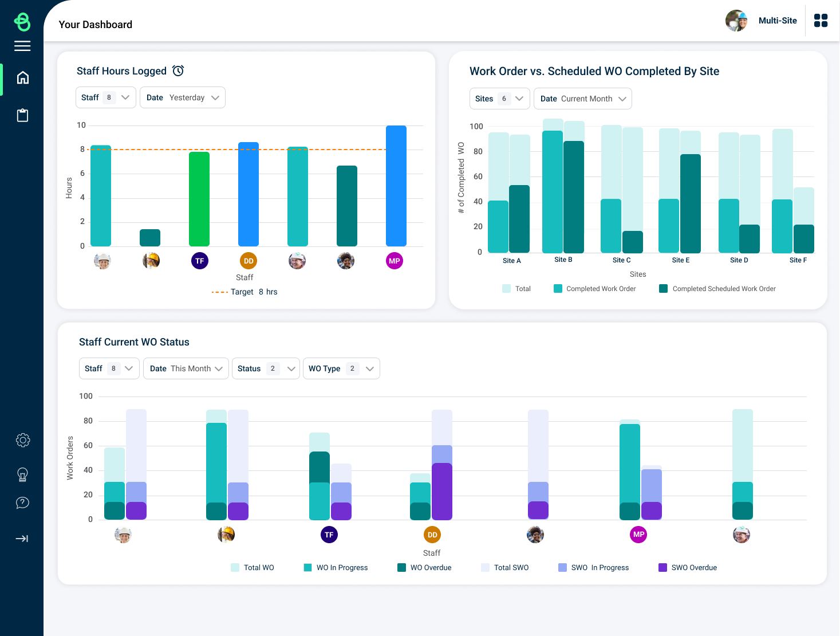Toggle Completed Work Order legend item
The image size is (840, 636).
pyautogui.click(x=595, y=289)
